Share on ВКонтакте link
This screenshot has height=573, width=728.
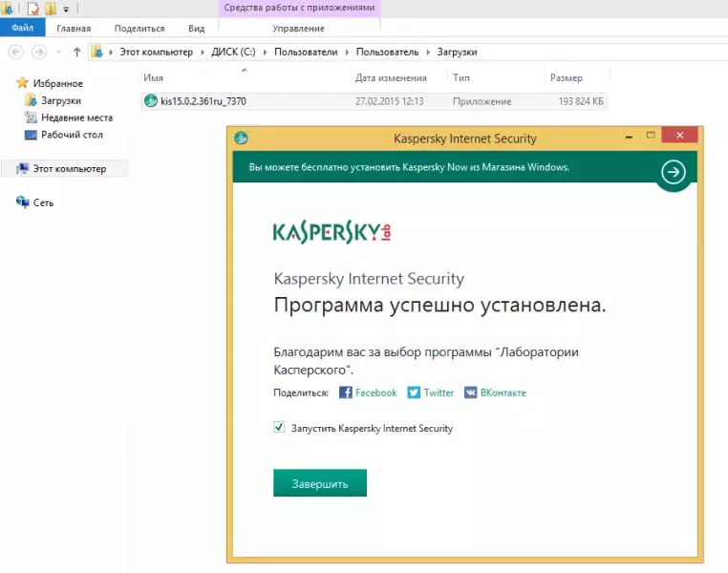[503, 393]
